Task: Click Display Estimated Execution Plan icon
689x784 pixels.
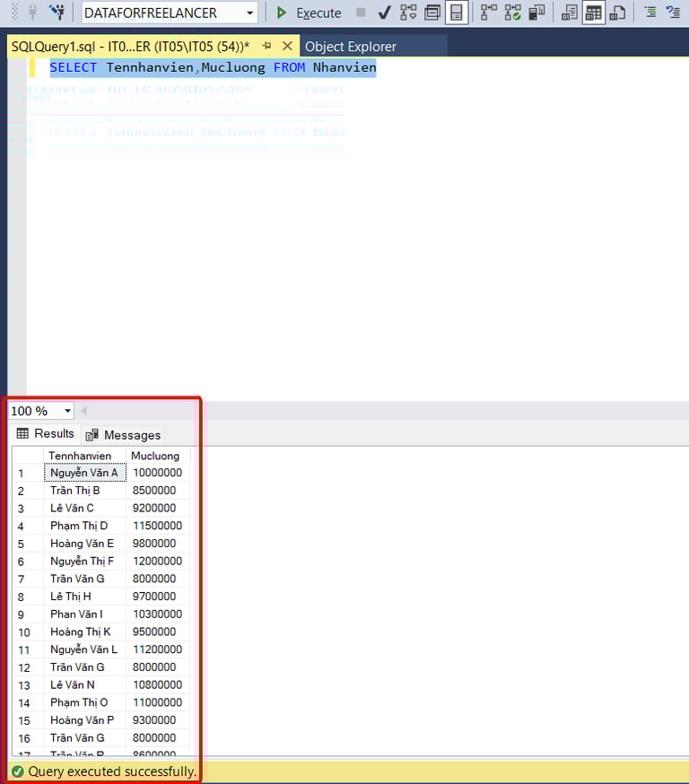Action: click(408, 13)
